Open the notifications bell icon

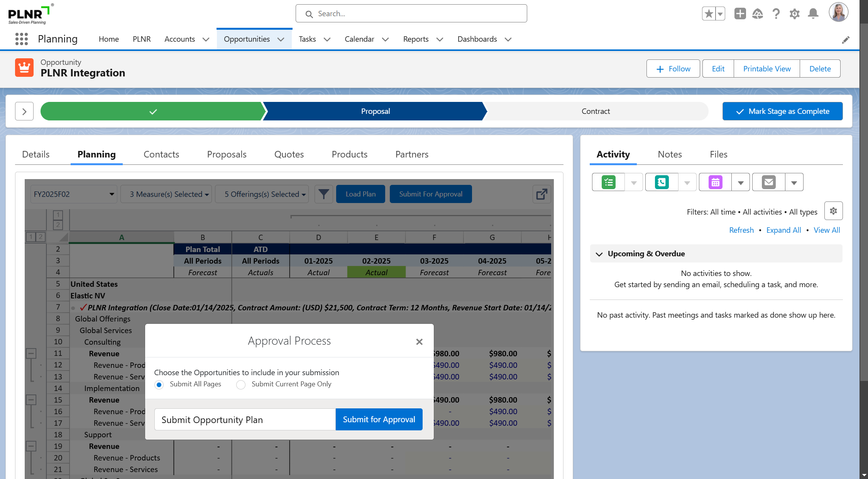pyautogui.click(x=813, y=14)
